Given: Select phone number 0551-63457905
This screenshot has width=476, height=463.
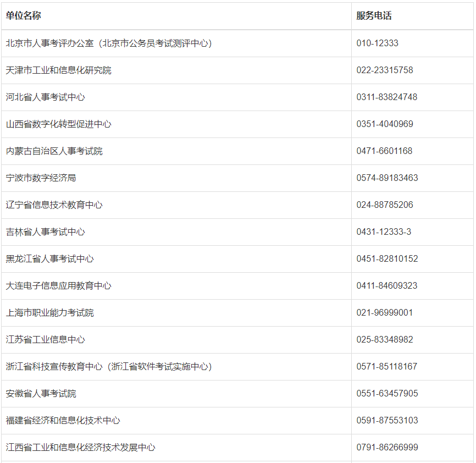Looking at the screenshot, I should click(x=387, y=394).
